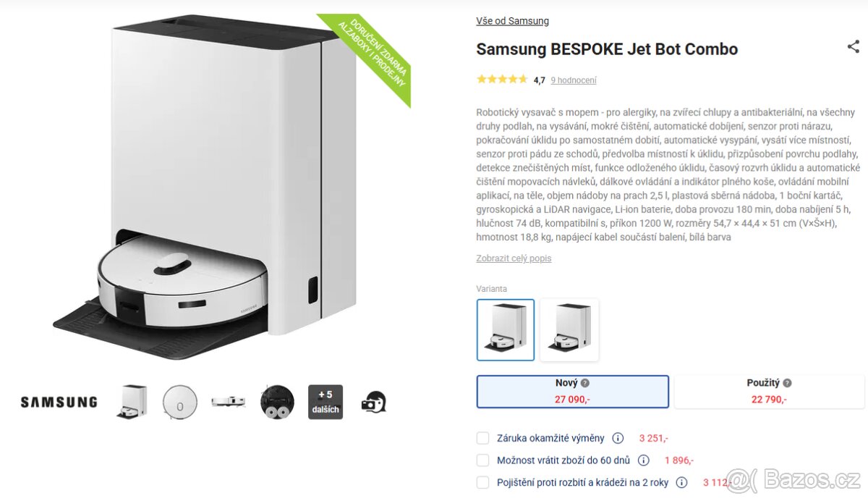Screen dimensions: 868x501
Task: Open the 360-degree photo view icon
Action: click(374, 402)
